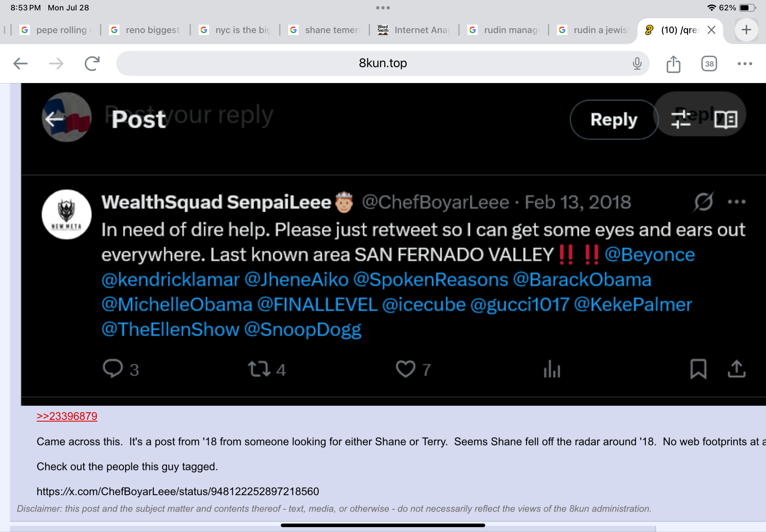Close the /qresearch/ tab
This screenshot has width=766, height=532.
coord(711,30)
